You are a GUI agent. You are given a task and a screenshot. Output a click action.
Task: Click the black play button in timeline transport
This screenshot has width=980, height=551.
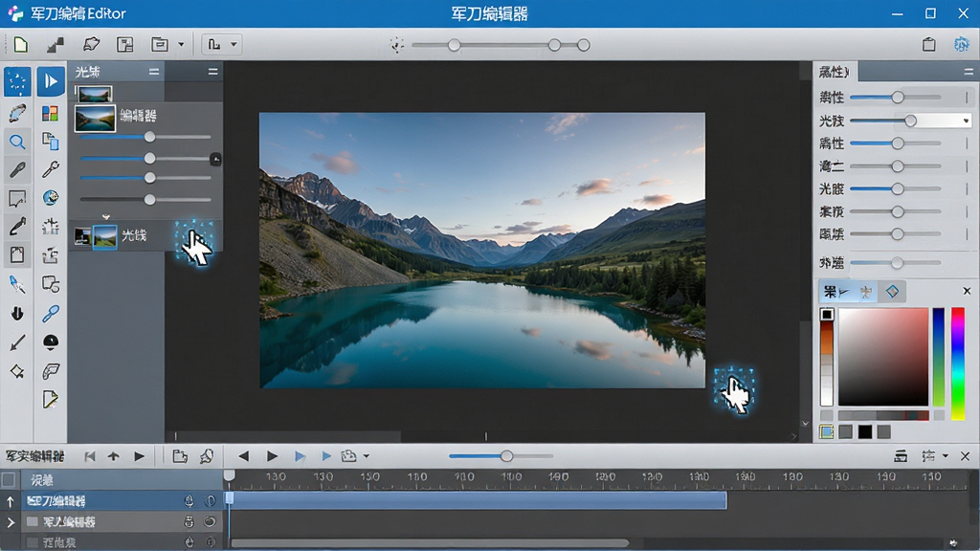272,456
